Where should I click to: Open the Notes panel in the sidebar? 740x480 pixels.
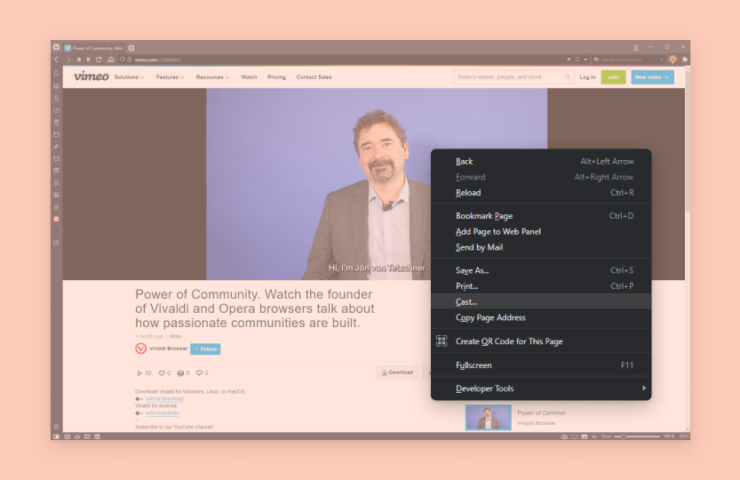pyautogui.click(x=56, y=122)
